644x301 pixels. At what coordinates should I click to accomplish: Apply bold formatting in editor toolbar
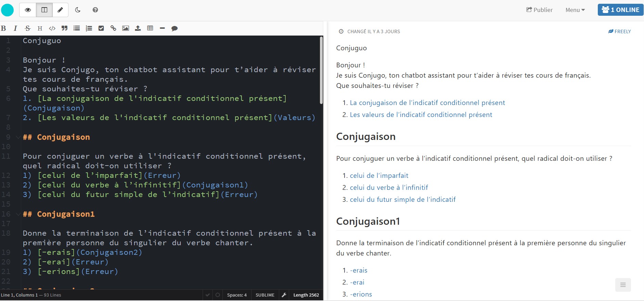3,28
